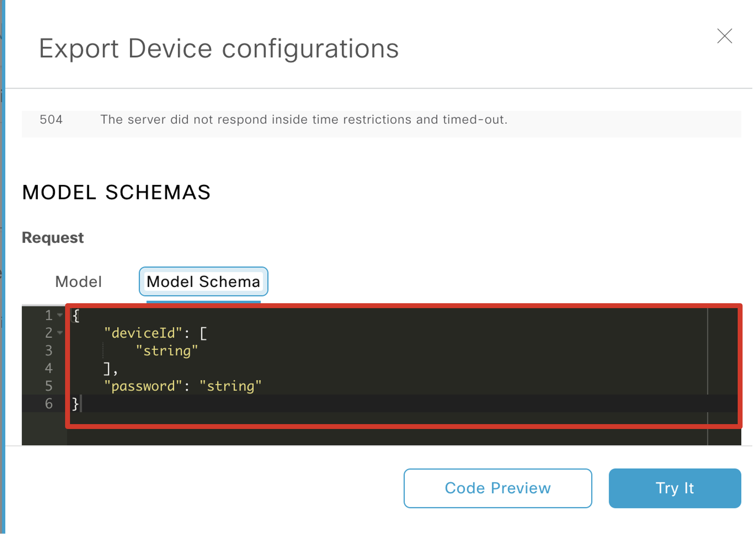756x534 pixels.
Task: Click line number 3 in the editor gutter
Action: pos(49,350)
